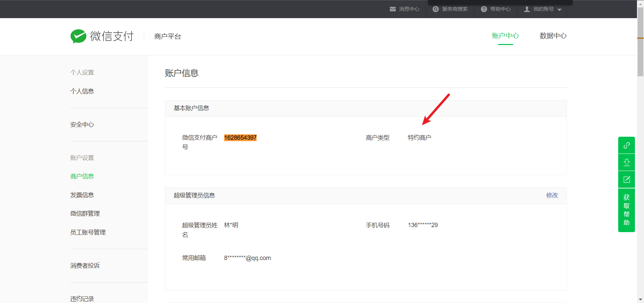
Task: Click the link icon in green sidebar
Action: 627,145
